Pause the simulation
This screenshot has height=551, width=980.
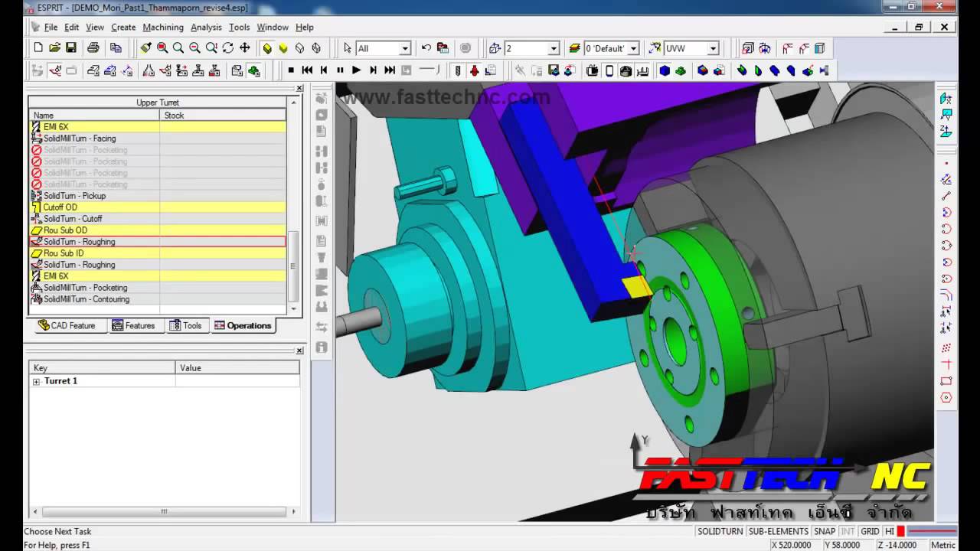340,70
